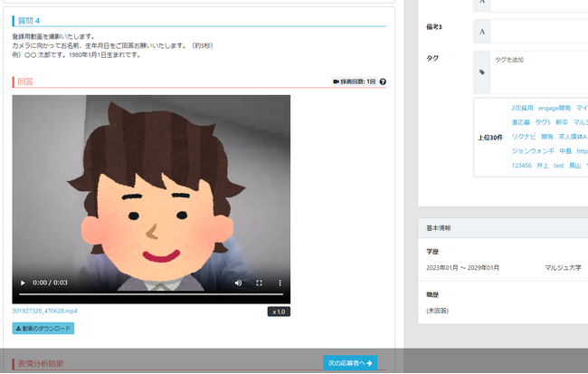
Task: Select the 2次採用 tag
Action: (x=522, y=108)
